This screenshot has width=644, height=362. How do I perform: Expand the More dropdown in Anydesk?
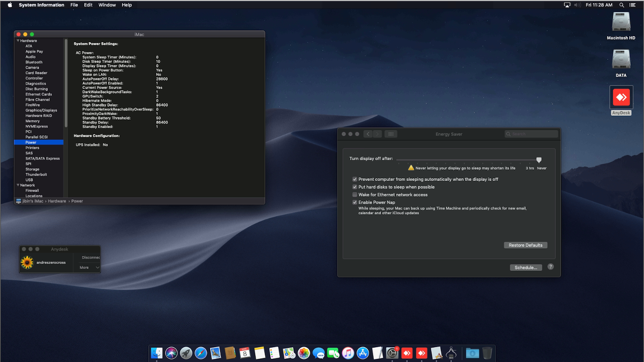[x=90, y=267]
